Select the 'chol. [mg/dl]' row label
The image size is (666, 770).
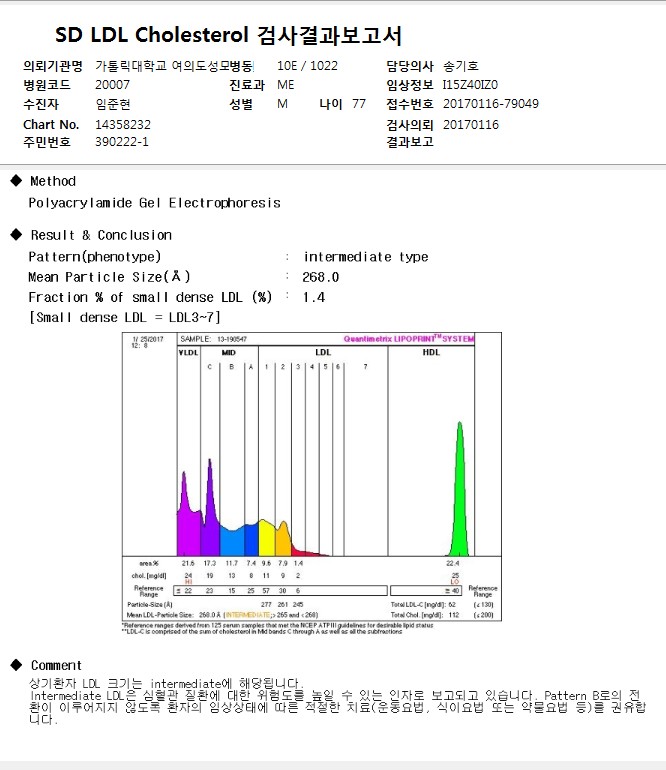(149, 576)
